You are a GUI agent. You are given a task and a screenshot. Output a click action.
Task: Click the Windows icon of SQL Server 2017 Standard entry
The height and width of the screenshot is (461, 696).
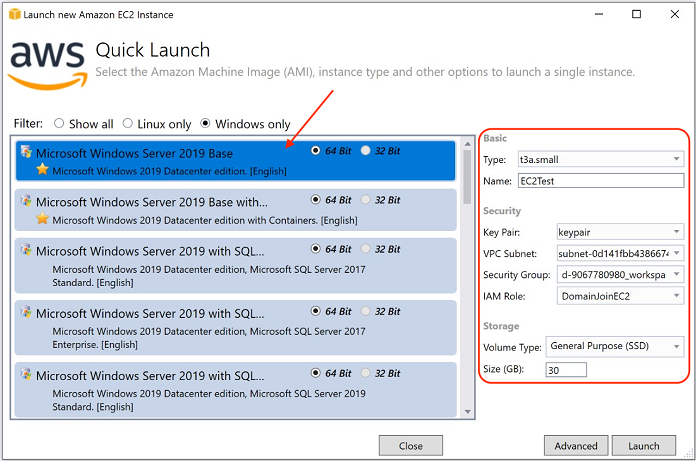[26, 250]
